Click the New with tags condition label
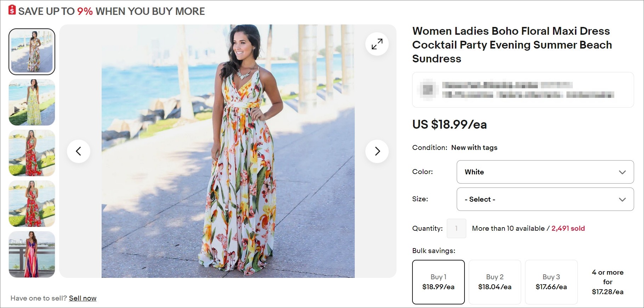 click(x=474, y=147)
